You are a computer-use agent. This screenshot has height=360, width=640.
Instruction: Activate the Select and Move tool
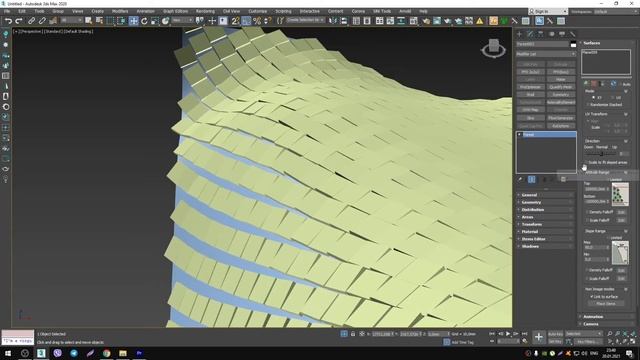[133, 20]
